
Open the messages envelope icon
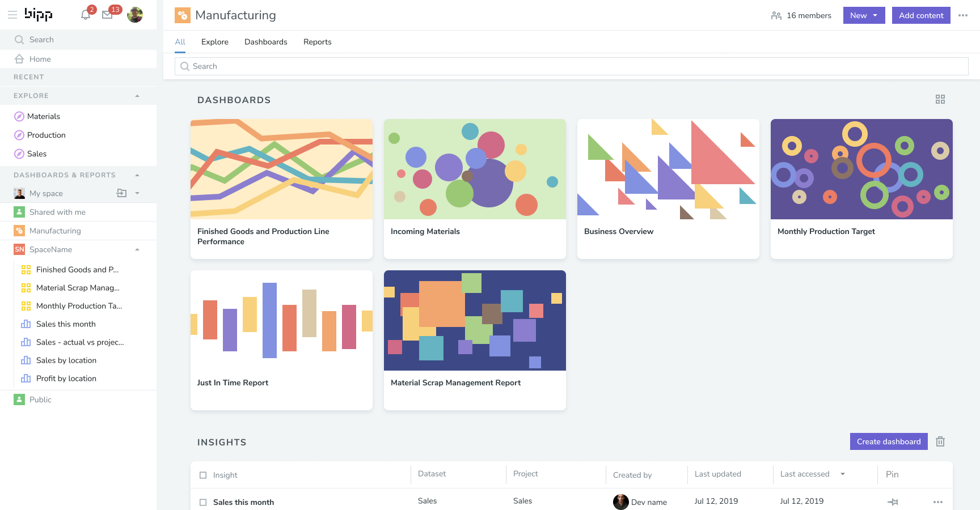coord(107,15)
